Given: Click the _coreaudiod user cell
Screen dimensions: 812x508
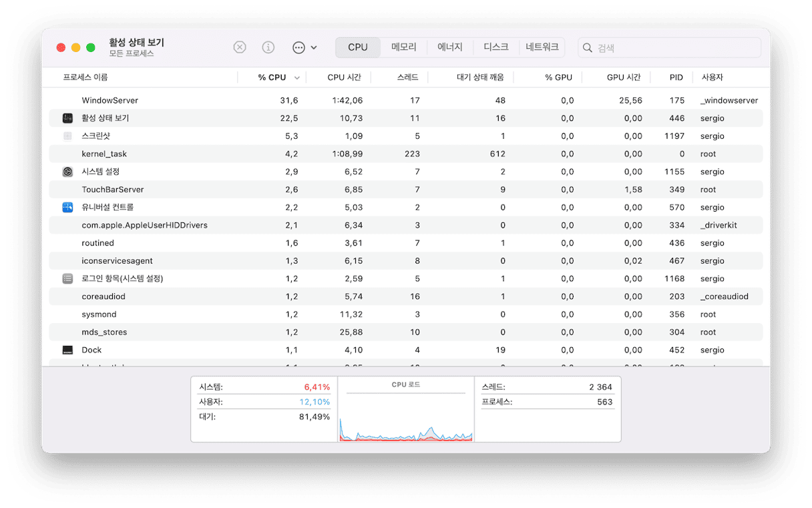Looking at the screenshot, I should [724, 296].
